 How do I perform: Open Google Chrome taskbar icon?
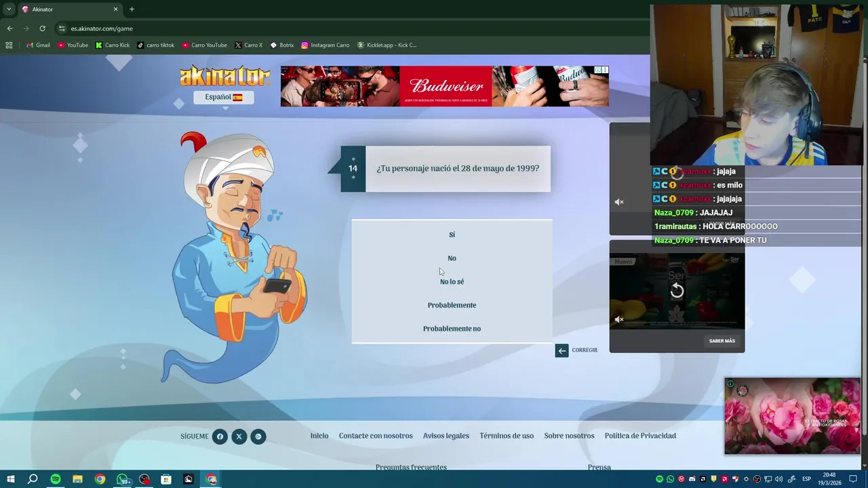[x=100, y=479]
